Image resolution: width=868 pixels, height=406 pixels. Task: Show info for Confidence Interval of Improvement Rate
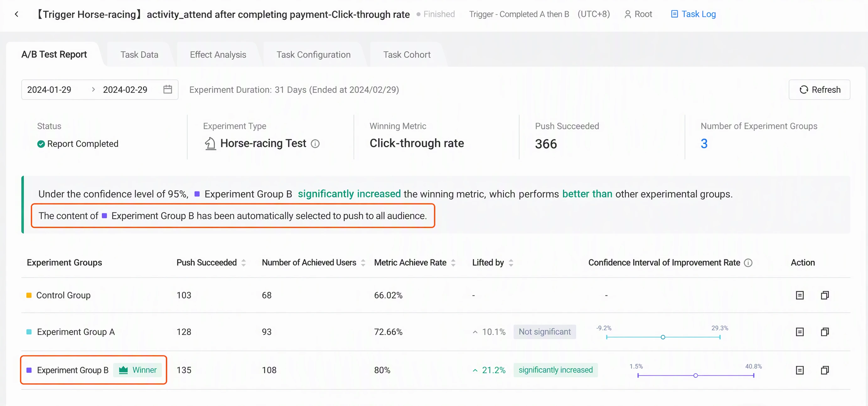[748, 263]
